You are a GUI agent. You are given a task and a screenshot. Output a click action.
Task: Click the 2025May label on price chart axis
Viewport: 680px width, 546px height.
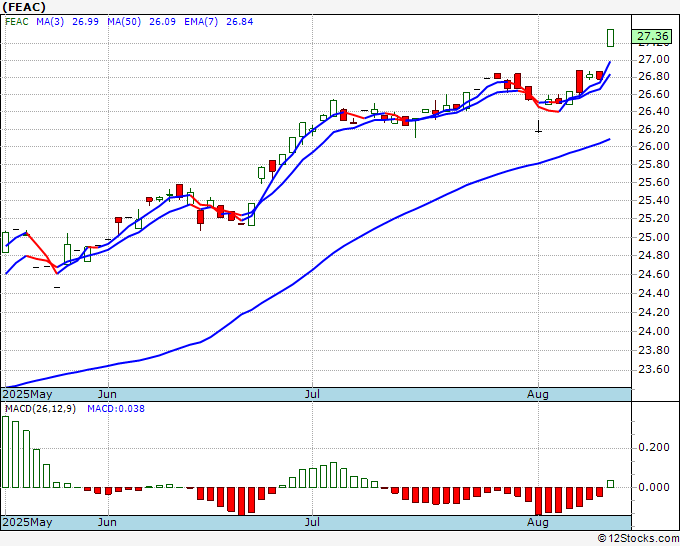pyautogui.click(x=27, y=394)
